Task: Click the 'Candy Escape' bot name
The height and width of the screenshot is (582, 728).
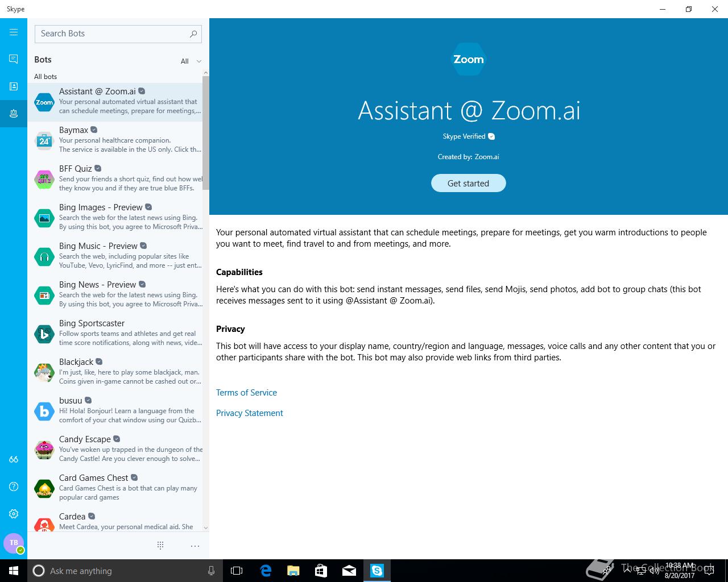Action: pos(85,439)
